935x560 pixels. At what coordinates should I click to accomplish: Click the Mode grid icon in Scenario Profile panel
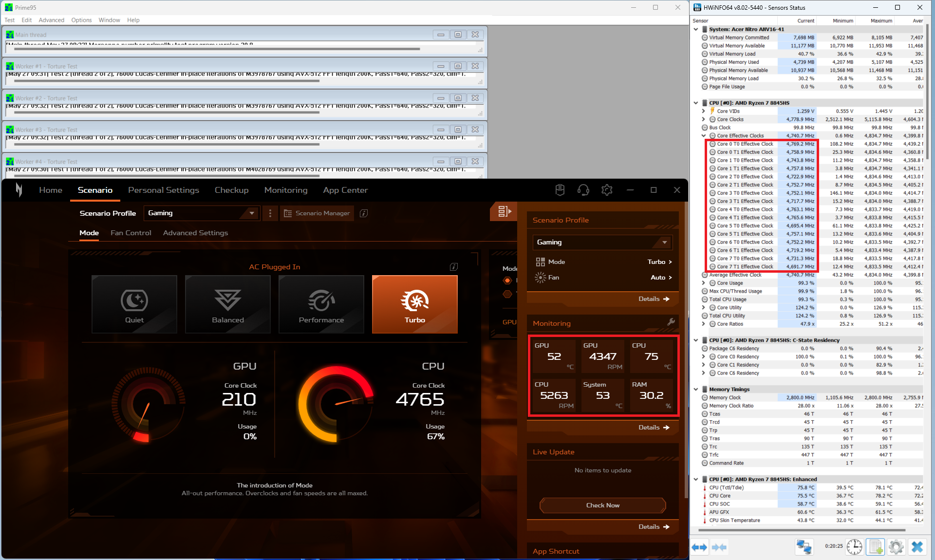pyautogui.click(x=541, y=262)
